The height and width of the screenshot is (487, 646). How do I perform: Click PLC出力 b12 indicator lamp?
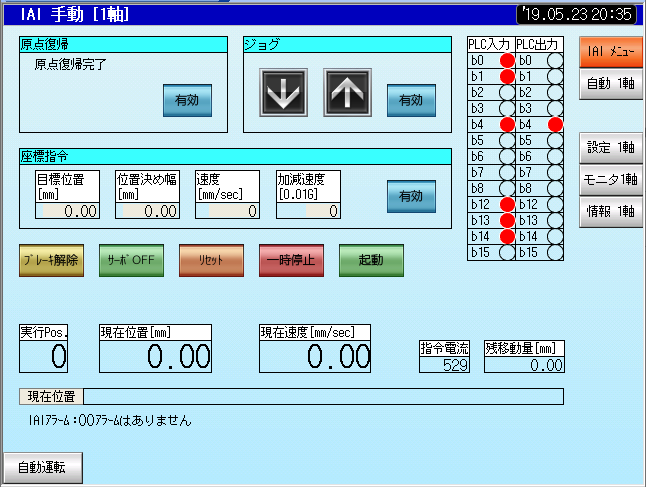point(555,204)
